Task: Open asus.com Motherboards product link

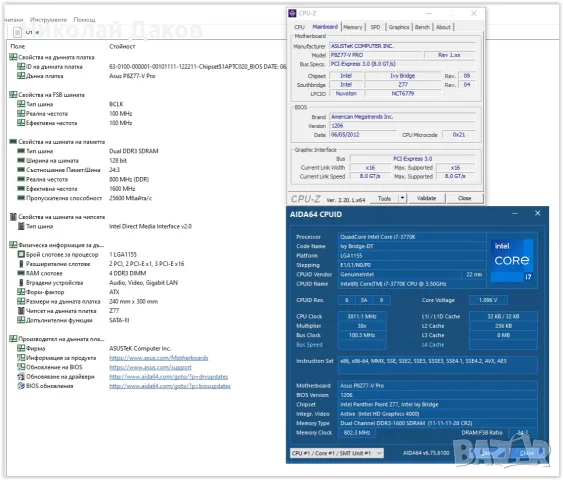Action: (x=159, y=358)
